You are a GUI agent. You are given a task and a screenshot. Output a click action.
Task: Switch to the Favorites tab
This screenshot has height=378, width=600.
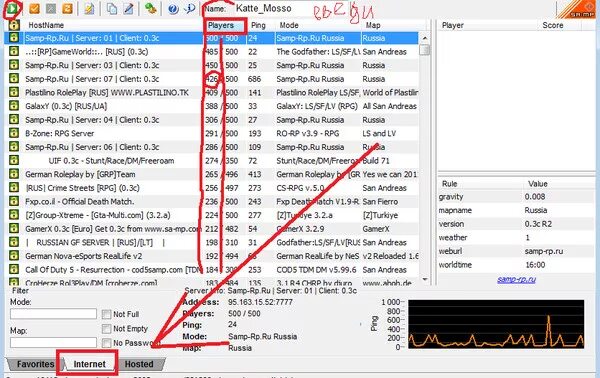point(34,364)
